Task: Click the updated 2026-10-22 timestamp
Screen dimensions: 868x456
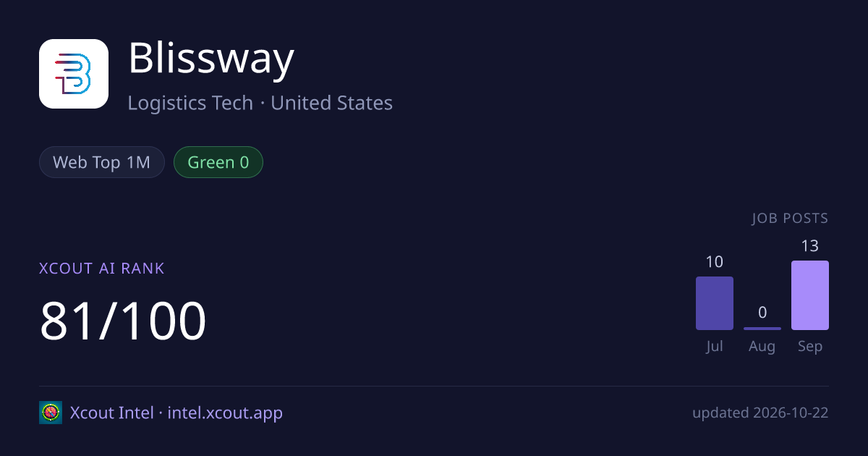Action: point(760,413)
